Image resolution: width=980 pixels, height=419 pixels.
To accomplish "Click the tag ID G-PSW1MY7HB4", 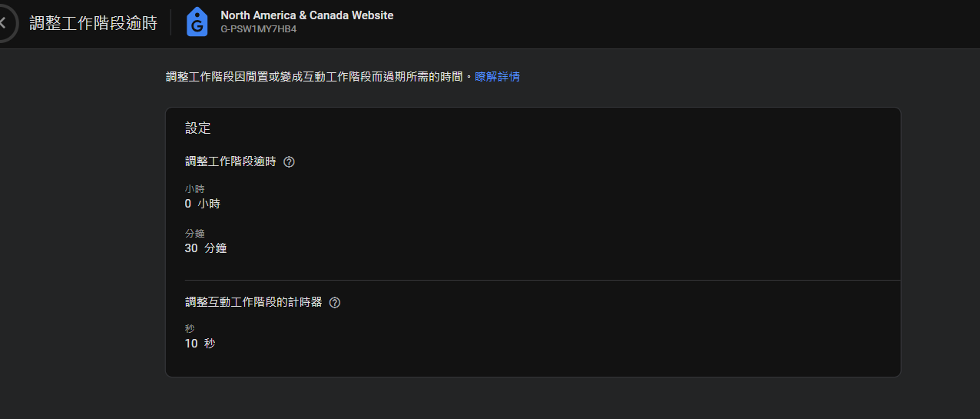I will [258, 29].
